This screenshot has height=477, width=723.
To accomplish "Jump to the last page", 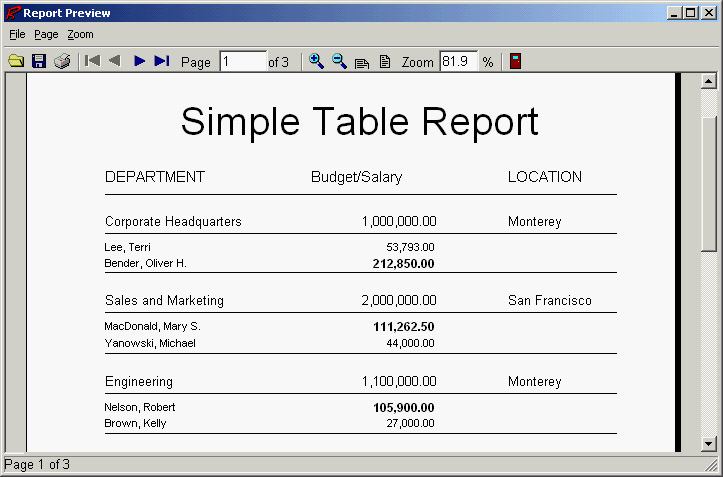I will [x=162, y=61].
